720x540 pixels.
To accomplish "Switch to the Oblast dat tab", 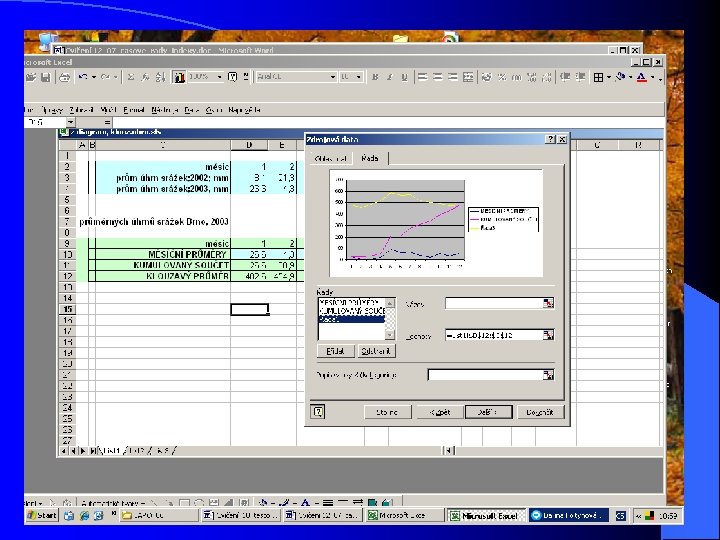I will click(330, 158).
